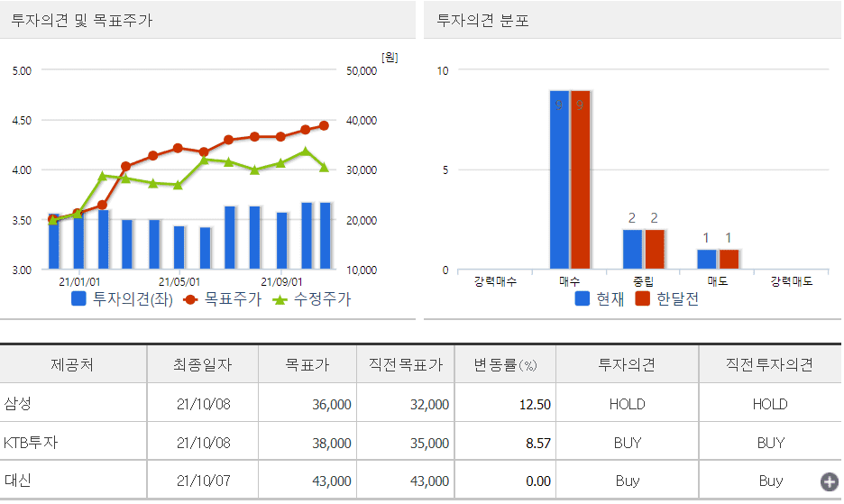Click the plus icon in the 대신 row

coord(829,482)
